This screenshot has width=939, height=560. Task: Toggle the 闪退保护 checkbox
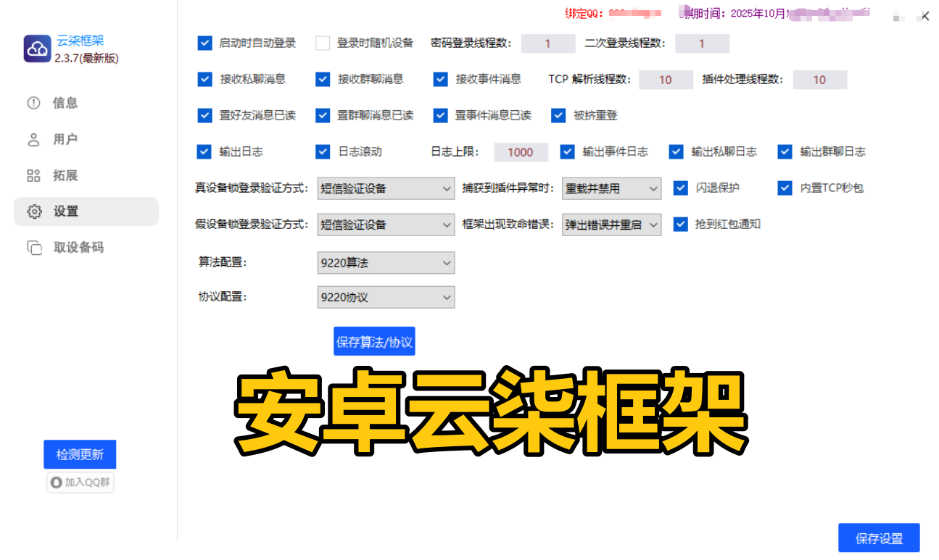point(680,188)
